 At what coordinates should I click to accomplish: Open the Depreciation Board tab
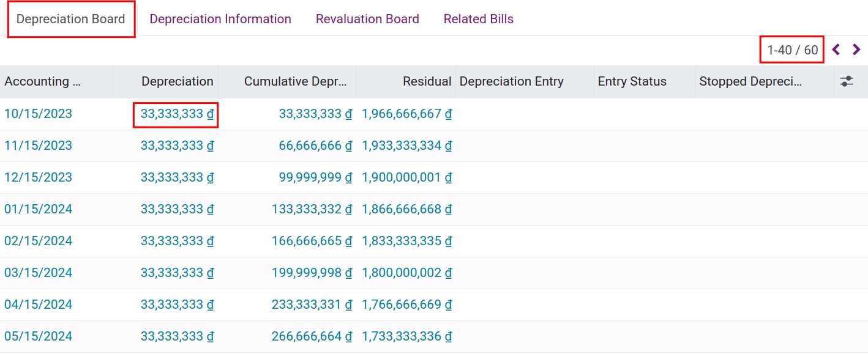click(x=70, y=19)
